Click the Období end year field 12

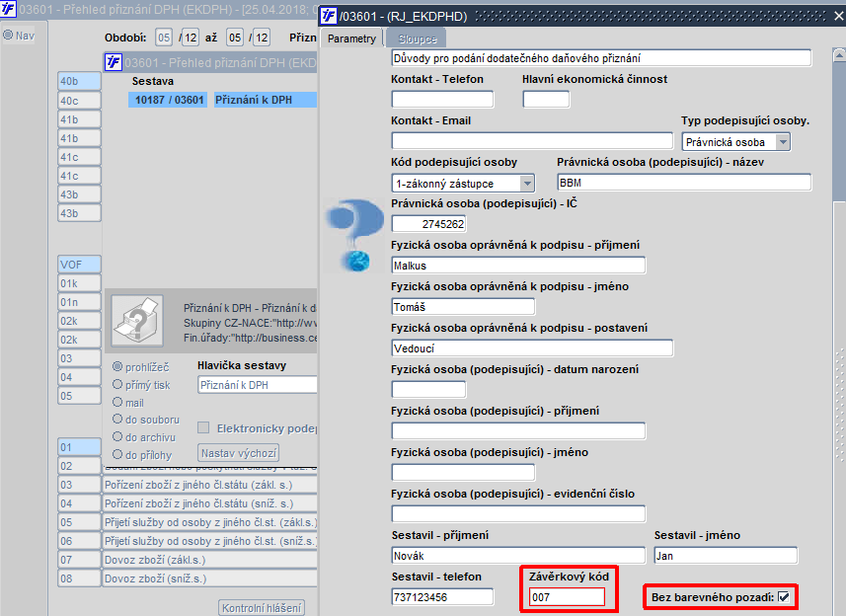pyautogui.click(x=262, y=38)
